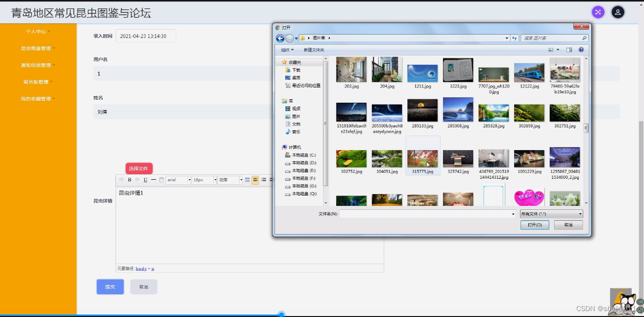Select center alignment in the editor toolbar
644x317 pixels.
point(264,180)
